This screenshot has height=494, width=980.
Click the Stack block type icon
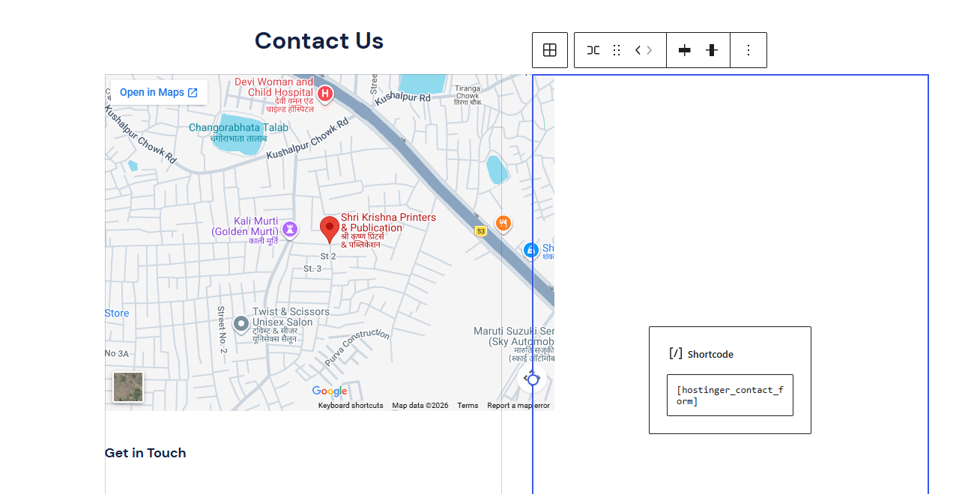(593, 50)
